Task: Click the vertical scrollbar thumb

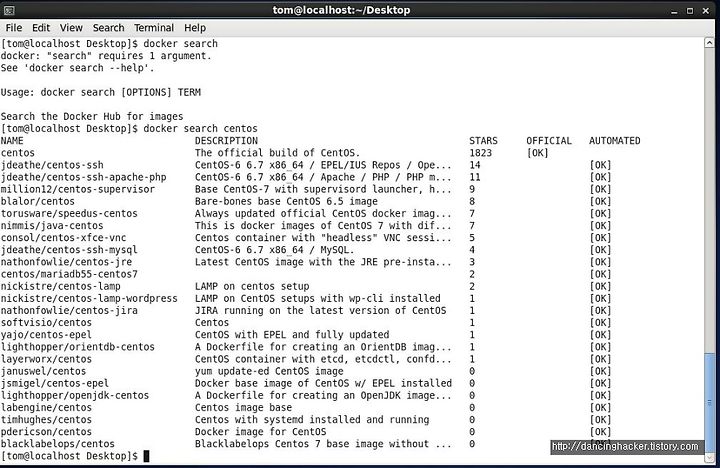Action: click(709, 402)
